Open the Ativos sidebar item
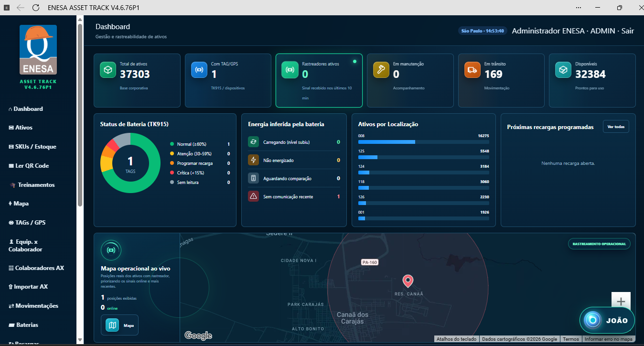This screenshot has height=346, width=644. click(x=21, y=128)
